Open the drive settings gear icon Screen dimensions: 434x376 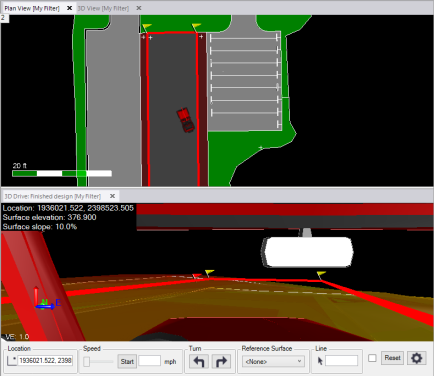[x=416, y=358]
